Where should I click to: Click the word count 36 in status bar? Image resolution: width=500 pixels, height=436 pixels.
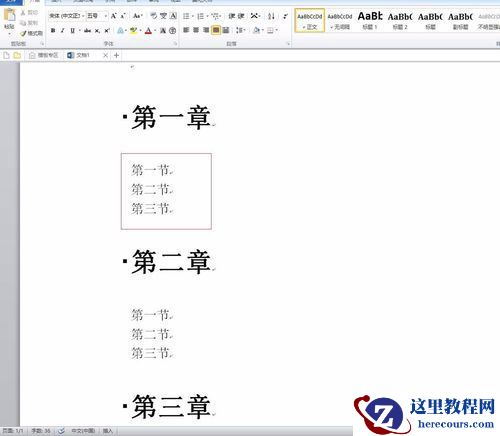point(41,431)
